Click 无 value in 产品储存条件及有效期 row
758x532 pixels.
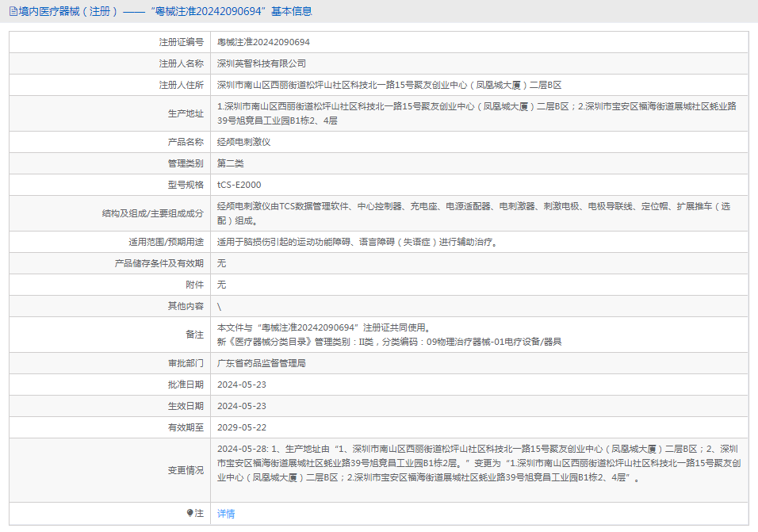coord(221,263)
